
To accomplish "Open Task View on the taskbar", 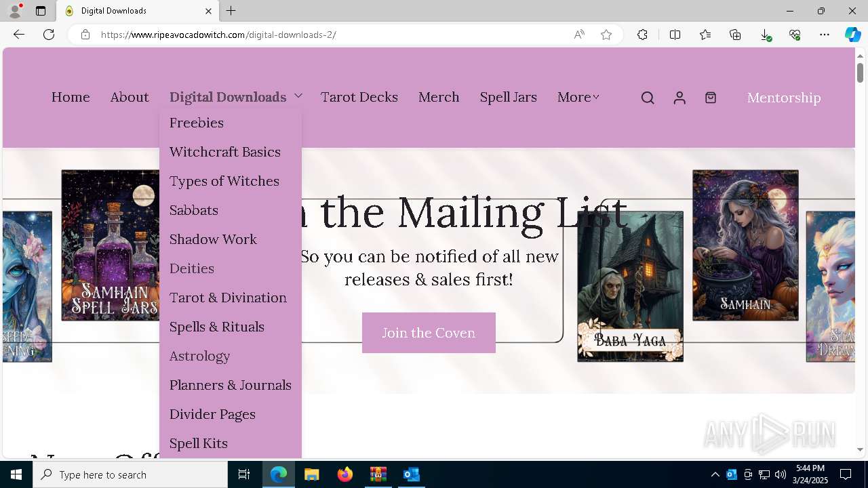I will coord(244,474).
